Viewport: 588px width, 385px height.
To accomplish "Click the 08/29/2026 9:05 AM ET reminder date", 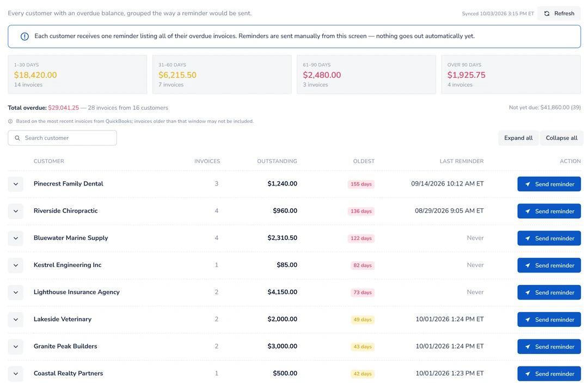I will pyautogui.click(x=449, y=211).
